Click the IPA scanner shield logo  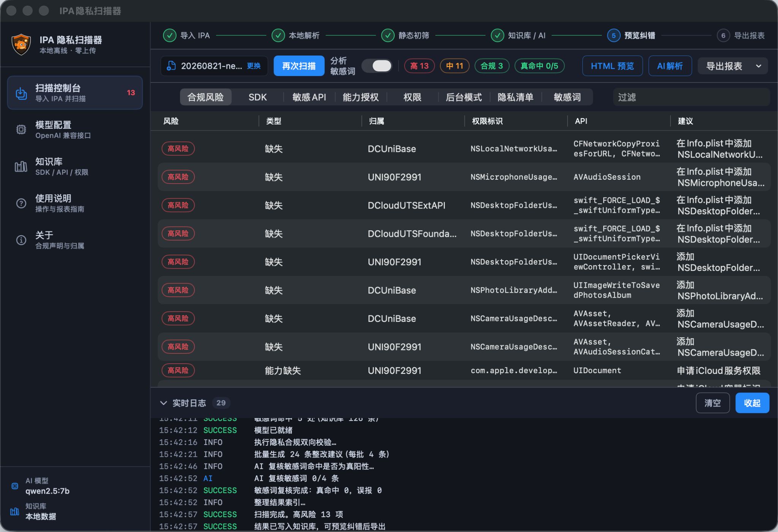click(x=21, y=44)
